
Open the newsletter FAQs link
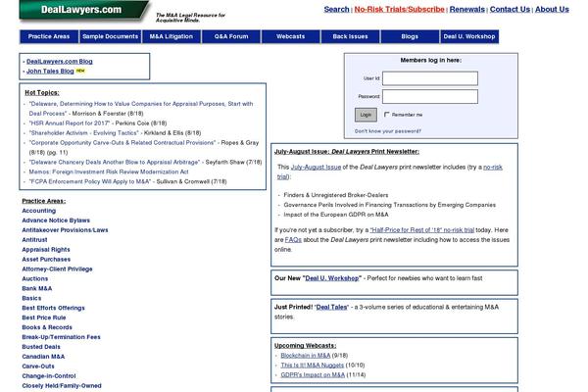(x=293, y=240)
